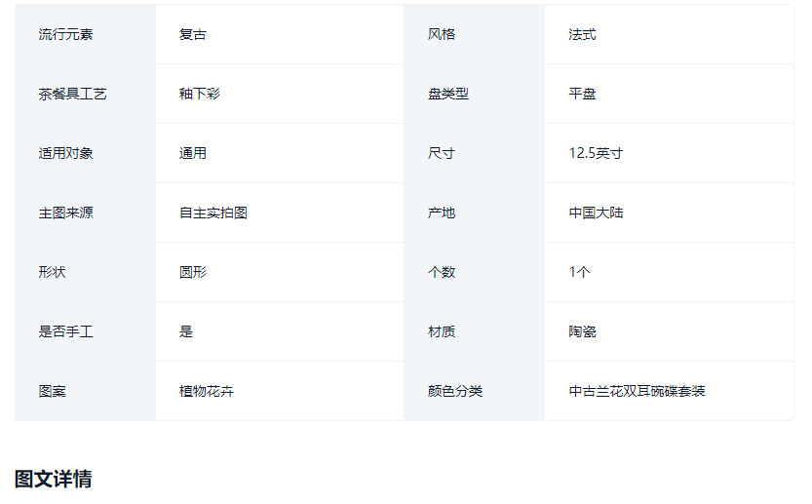812x504 pixels.
Task: Click the 风格 attribute label
Action: click(442, 35)
